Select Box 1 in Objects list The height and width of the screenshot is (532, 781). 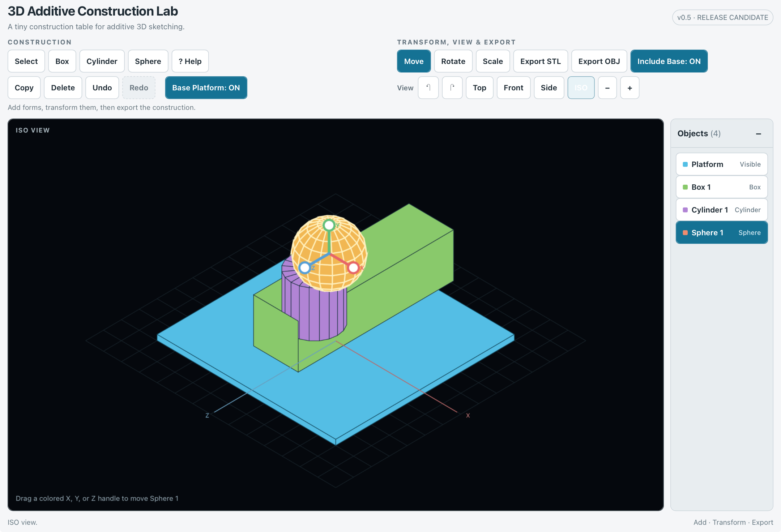pyautogui.click(x=722, y=187)
